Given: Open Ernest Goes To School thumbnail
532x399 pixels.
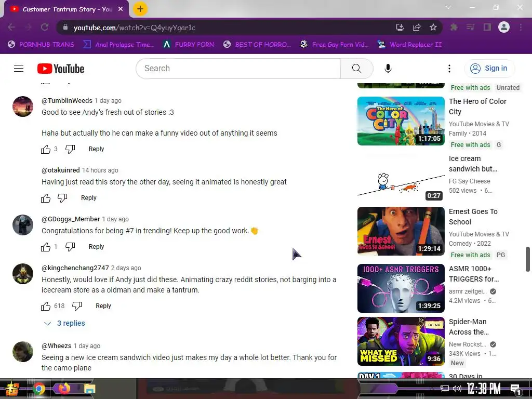Looking at the screenshot, I should (401, 231).
